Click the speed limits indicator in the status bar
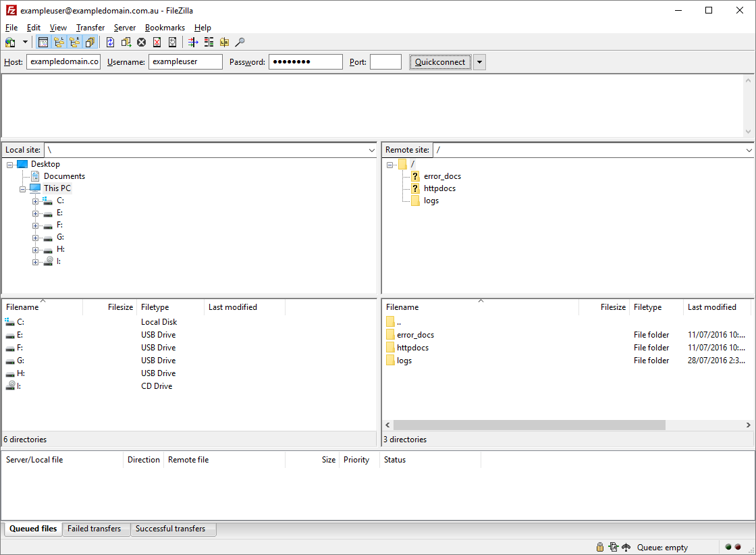The width and height of the screenshot is (756, 555). [625, 547]
